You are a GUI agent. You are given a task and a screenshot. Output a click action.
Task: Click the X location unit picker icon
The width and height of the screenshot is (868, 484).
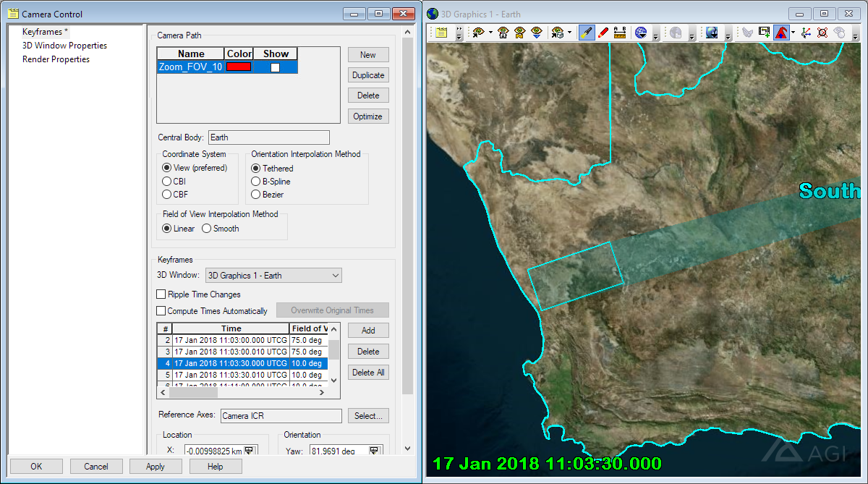pyautogui.click(x=249, y=451)
